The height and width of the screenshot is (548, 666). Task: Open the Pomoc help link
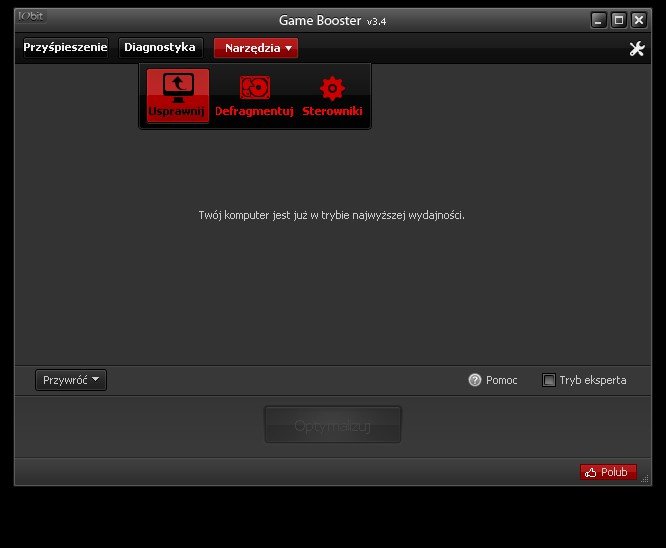(501, 380)
